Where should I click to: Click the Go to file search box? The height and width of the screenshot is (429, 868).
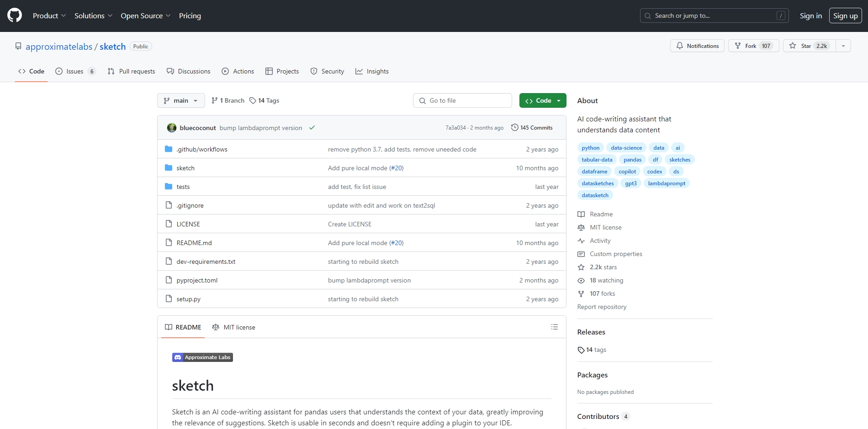pos(462,100)
